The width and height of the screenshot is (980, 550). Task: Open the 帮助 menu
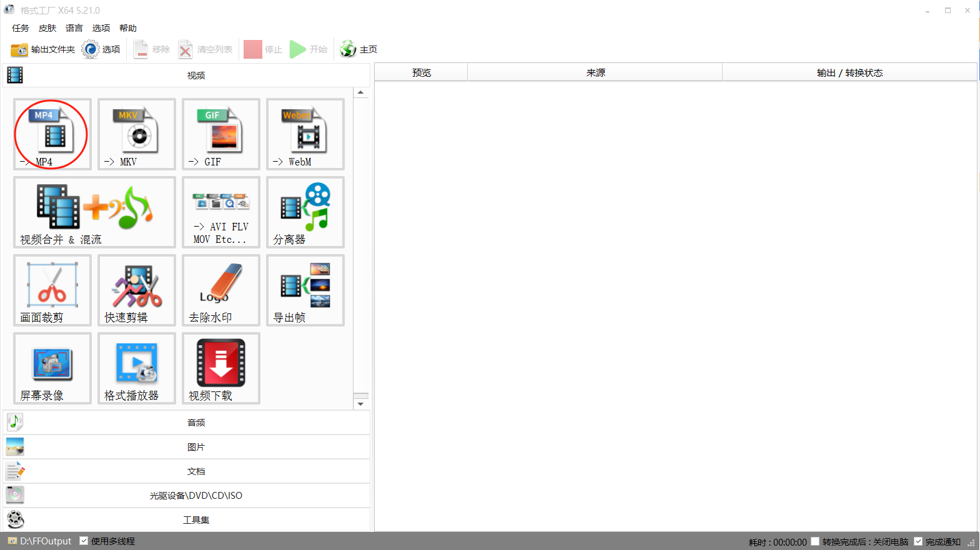coord(128,28)
